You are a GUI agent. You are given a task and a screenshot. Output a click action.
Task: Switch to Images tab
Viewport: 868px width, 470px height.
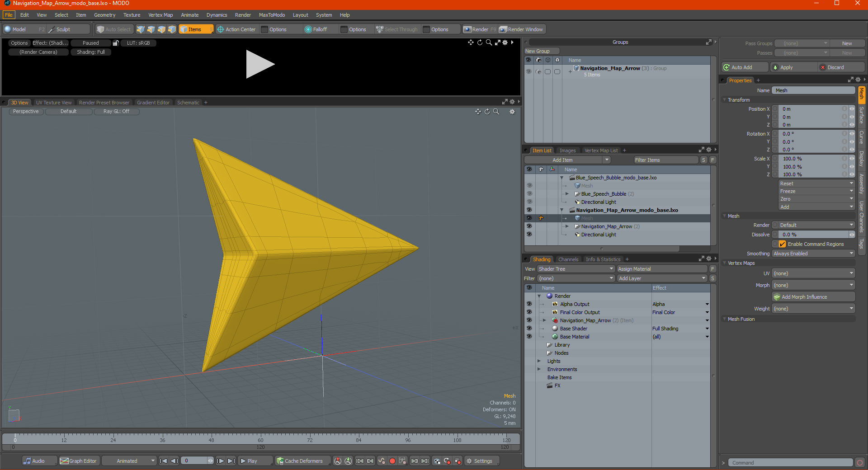567,150
